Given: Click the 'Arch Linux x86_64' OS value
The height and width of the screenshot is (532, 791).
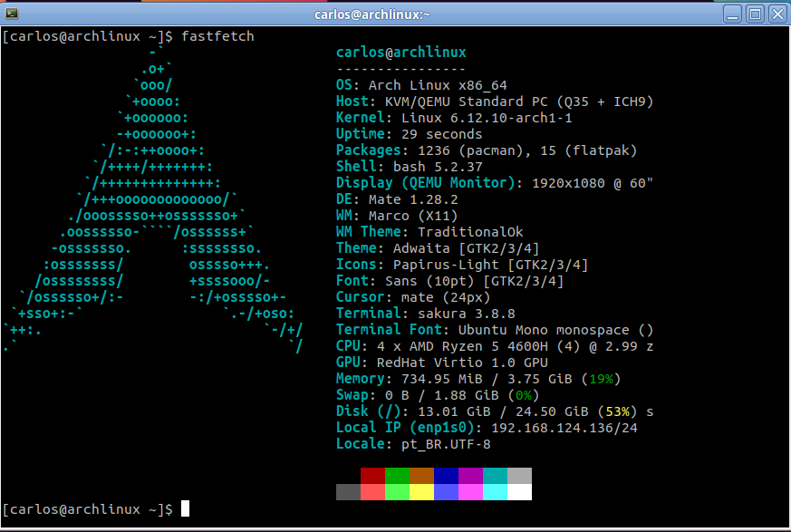Looking at the screenshot, I should 438,85.
